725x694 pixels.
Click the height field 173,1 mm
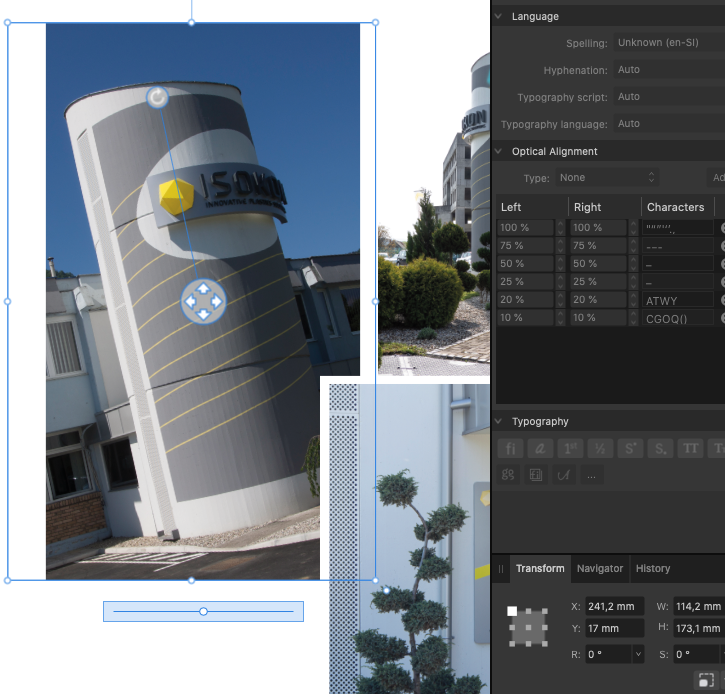[x=699, y=628]
